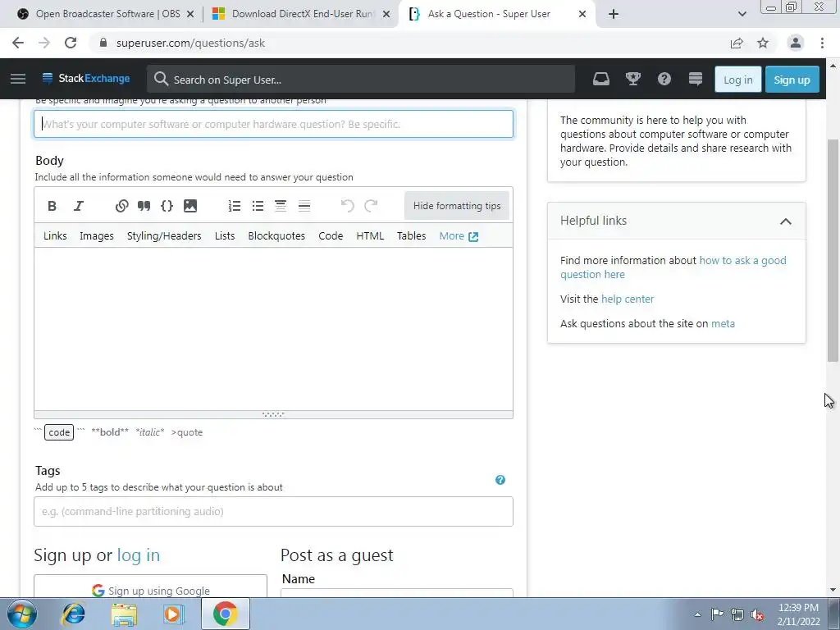Close the Open Broadcaster Software tab

(x=190, y=15)
